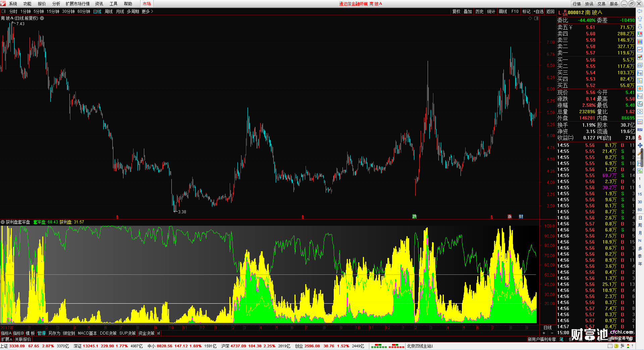644x350 pixels.
Task: Select the 日线 daily period
Action: 97,11
